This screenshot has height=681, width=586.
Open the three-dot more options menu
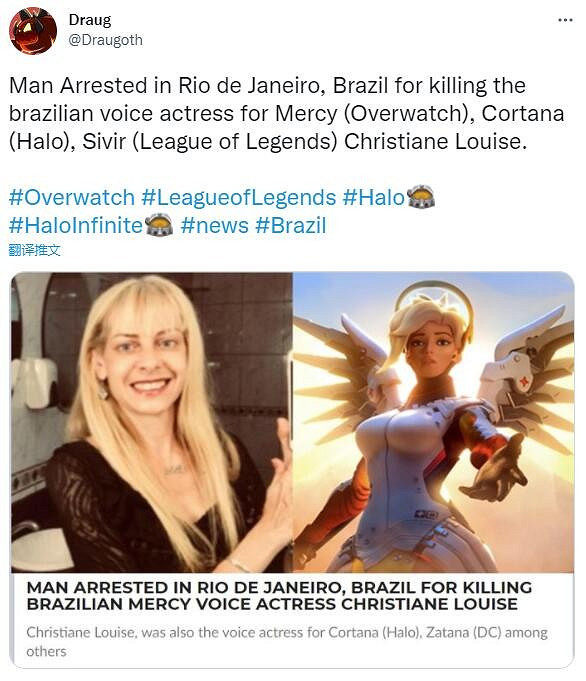click(x=565, y=20)
